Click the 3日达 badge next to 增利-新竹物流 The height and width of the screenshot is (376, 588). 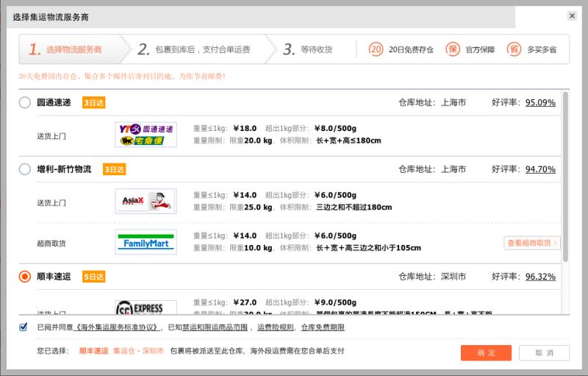pos(115,170)
